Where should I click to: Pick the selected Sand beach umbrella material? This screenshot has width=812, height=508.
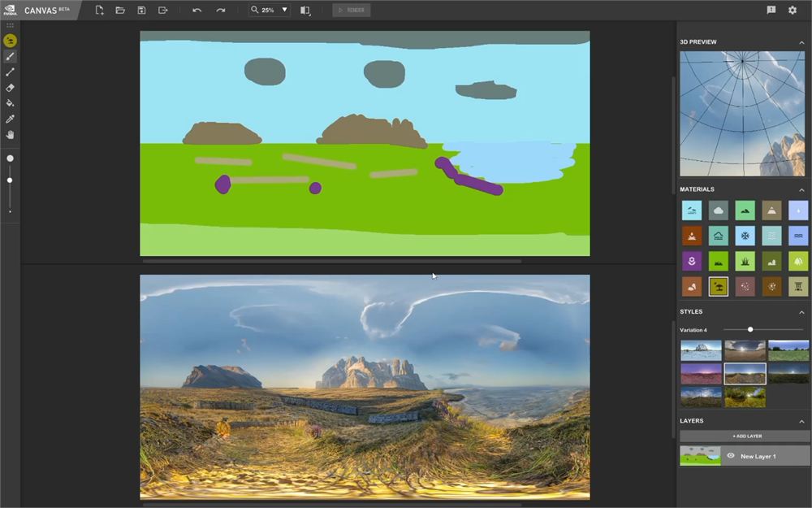pos(719,287)
